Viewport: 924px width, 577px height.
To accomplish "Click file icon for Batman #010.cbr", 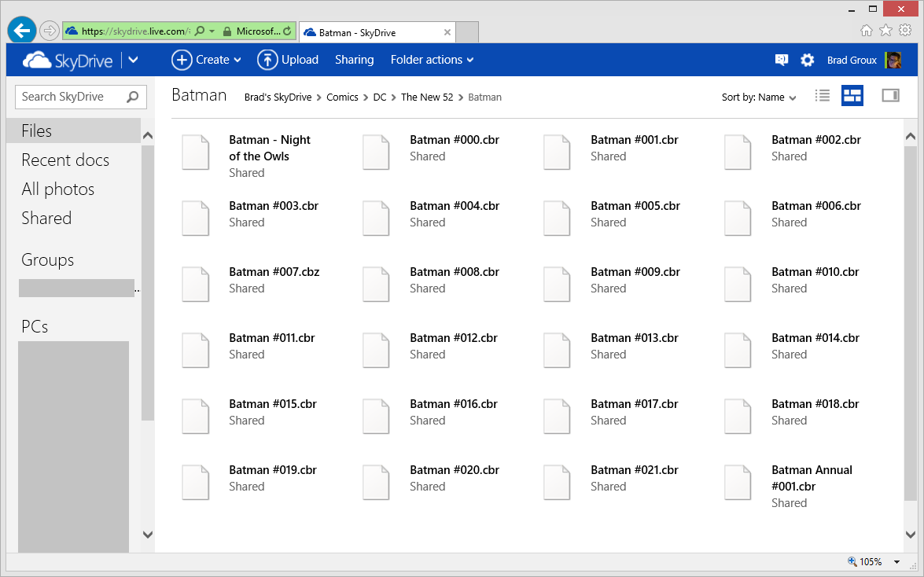I will point(738,284).
